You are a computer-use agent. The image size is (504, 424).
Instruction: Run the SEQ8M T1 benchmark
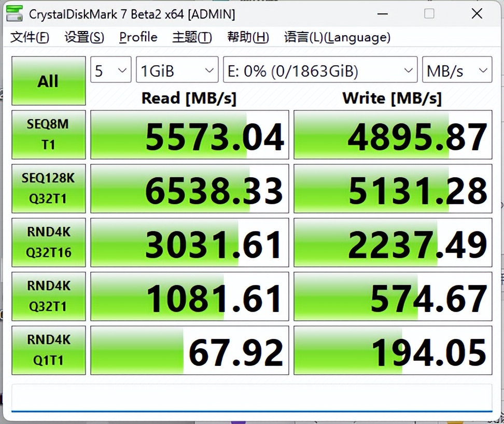[48, 134]
